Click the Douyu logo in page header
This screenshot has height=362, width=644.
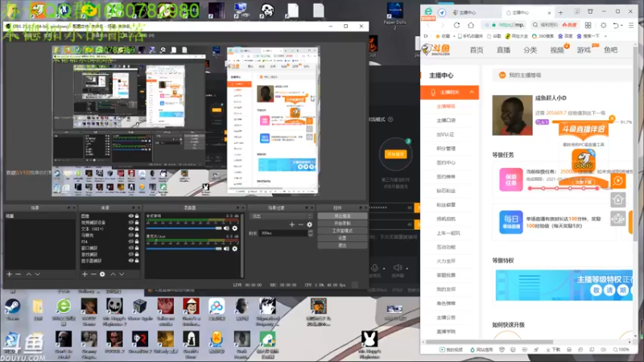coord(436,50)
